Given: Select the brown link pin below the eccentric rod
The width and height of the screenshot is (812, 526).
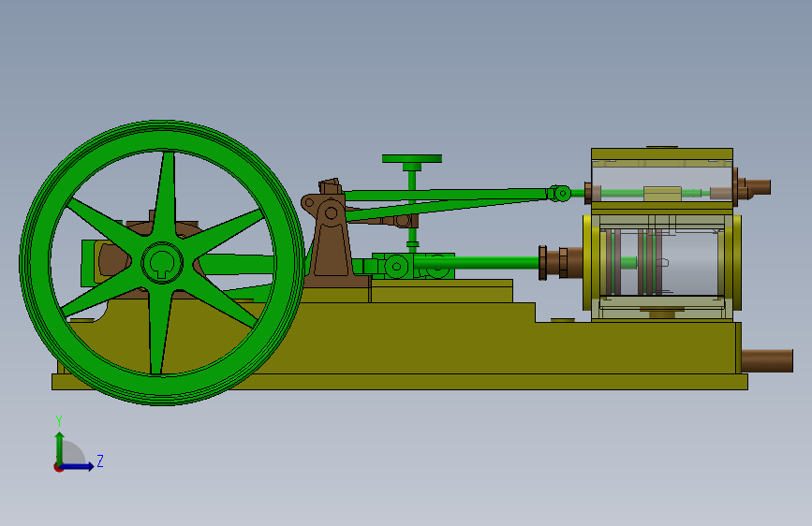Looking at the screenshot, I should 403,221.
